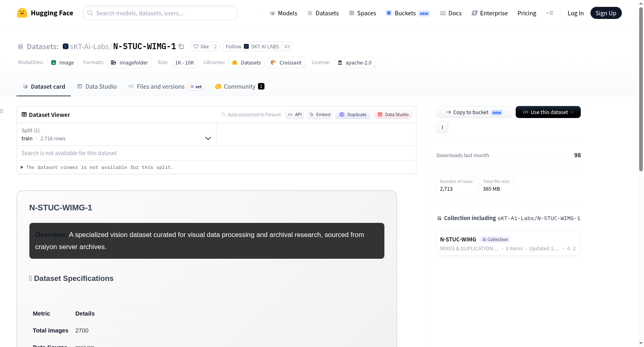Viewport: 644px width, 347px height.
Task: Open Models in the top navigation
Action: click(283, 13)
